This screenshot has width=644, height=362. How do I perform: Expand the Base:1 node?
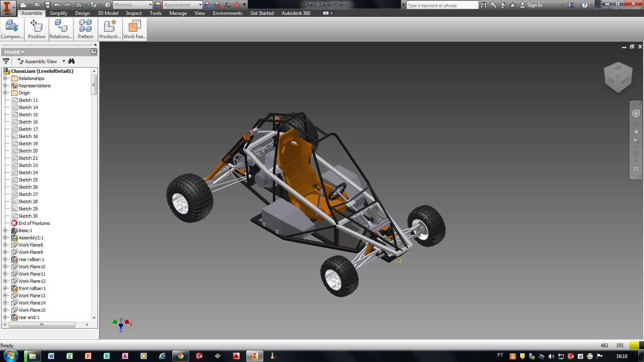click(x=5, y=230)
